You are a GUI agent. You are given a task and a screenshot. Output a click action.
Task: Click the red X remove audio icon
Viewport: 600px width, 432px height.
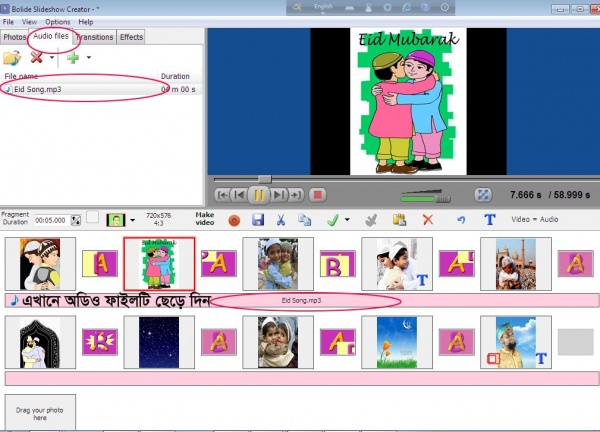tap(37, 58)
